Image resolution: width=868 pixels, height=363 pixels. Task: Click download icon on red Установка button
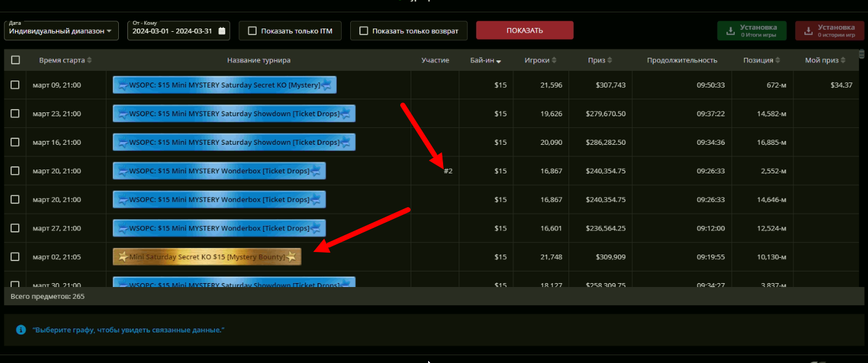808,31
